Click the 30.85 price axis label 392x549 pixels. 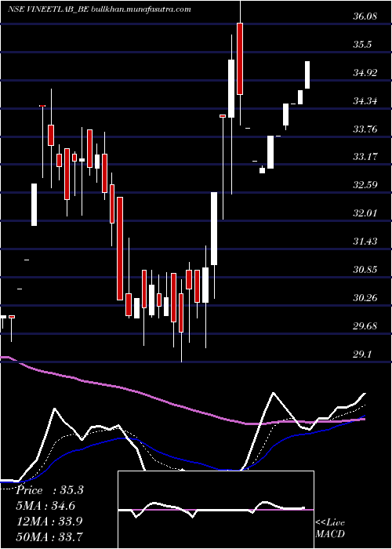(x=365, y=270)
